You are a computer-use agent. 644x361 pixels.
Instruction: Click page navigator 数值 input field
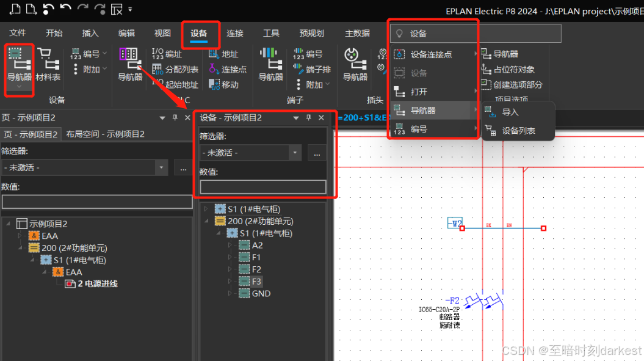tap(97, 202)
